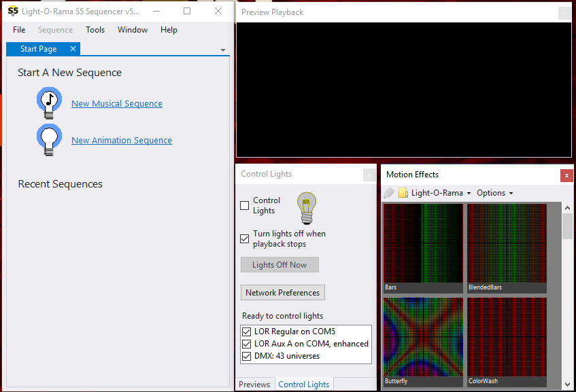Image resolution: width=576 pixels, height=392 pixels.
Task: Click the musical note lightbulb icon
Action: [49, 102]
